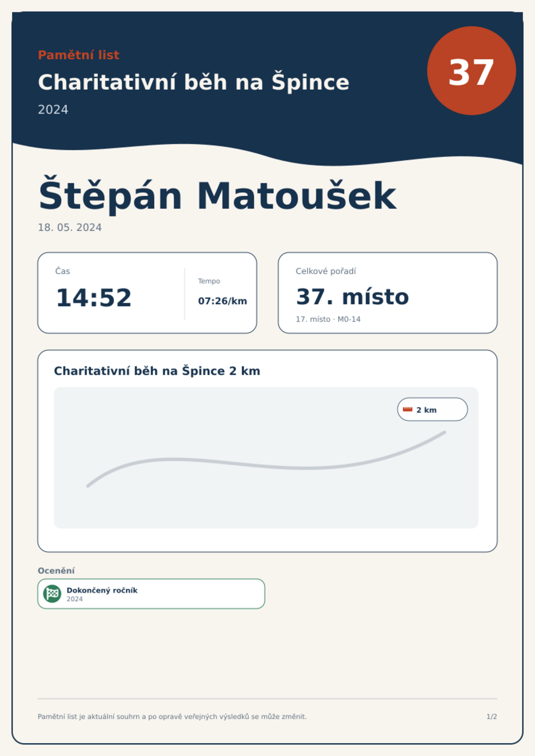Click the pace value 07:26/km
The width and height of the screenshot is (535, 756).
(x=222, y=301)
